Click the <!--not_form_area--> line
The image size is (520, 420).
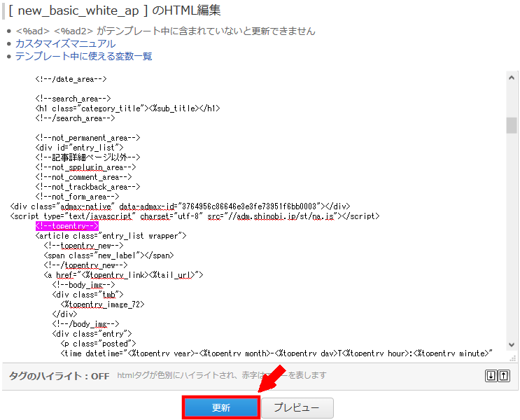point(77,197)
